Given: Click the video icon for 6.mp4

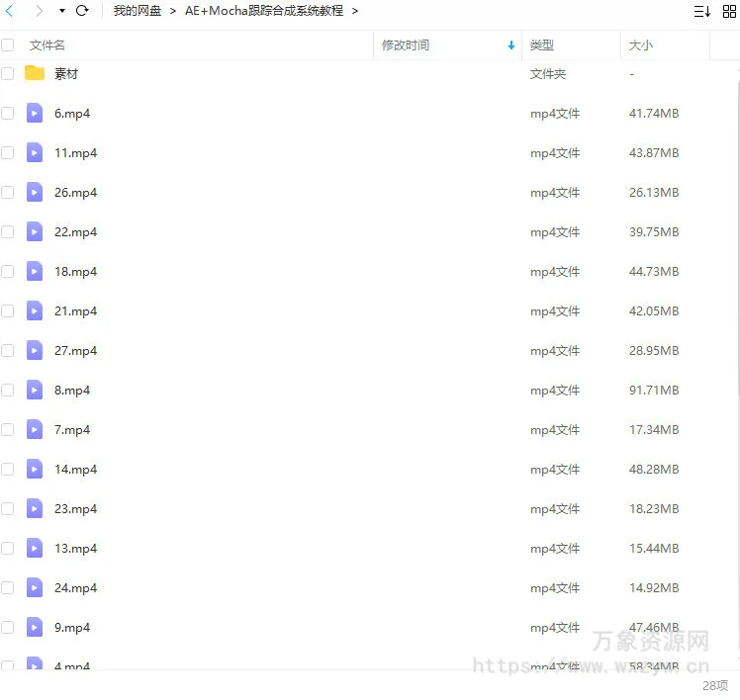Looking at the screenshot, I should pos(35,114).
